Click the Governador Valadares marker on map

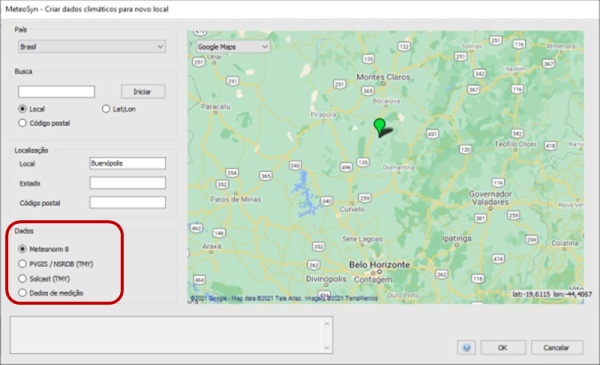490,209
